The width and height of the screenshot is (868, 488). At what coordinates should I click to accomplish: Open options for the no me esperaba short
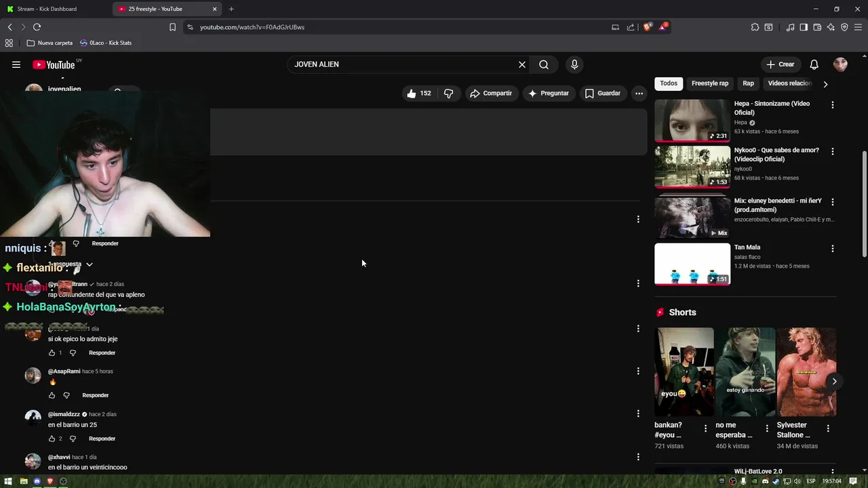[767, 428]
